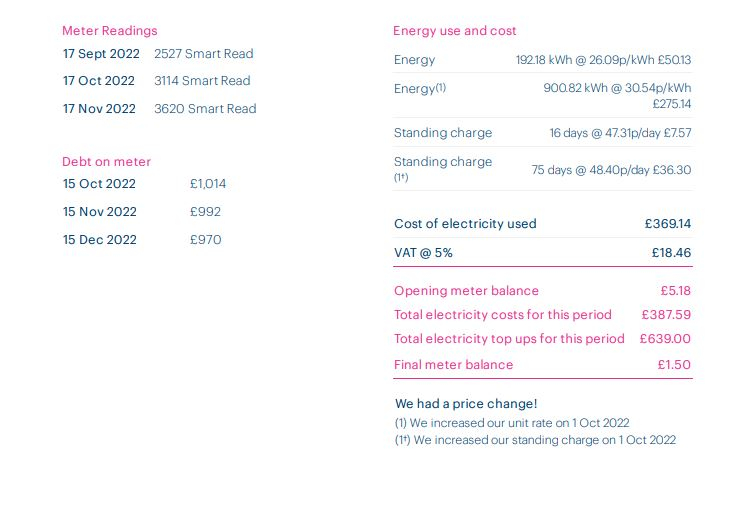
Task: Click the Debt on meter heading
Action: (106, 161)
